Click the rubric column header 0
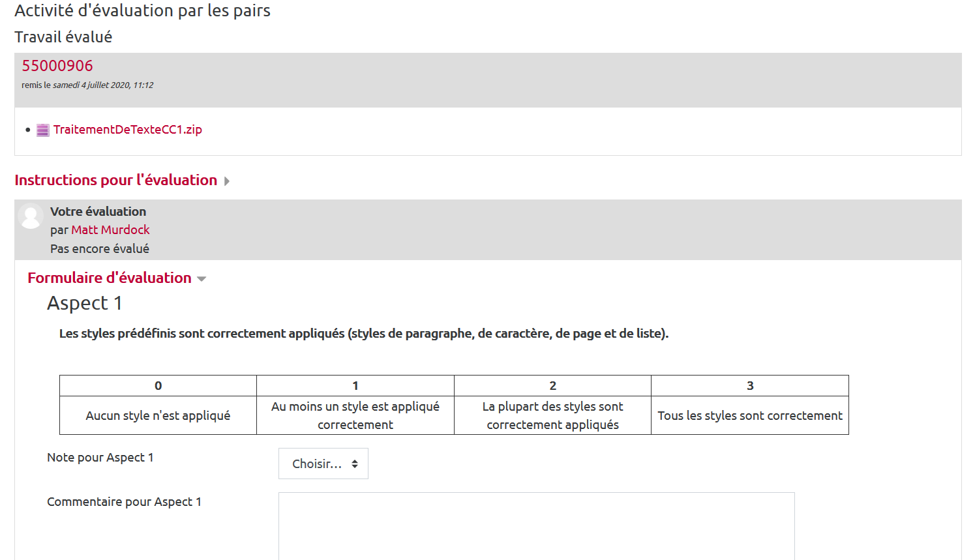The width and height of the screenshot is (975, 560). click(x=158, y=386)
